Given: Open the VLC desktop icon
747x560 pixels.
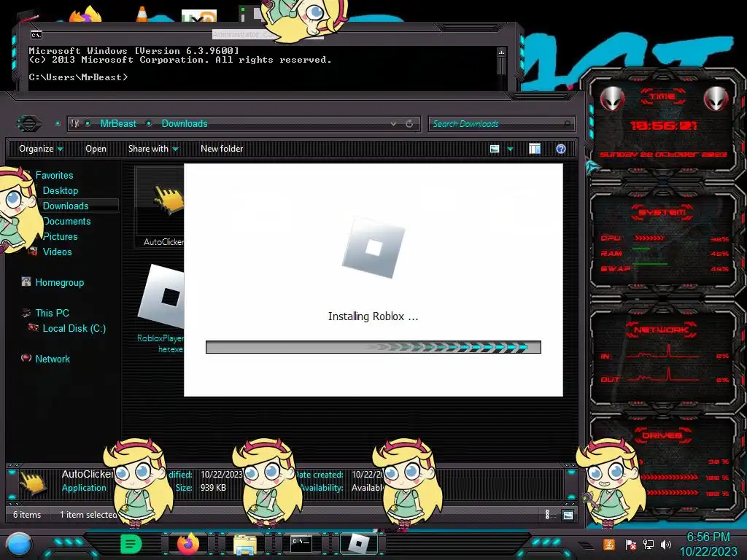Looking at the screenshot, I should coord(142,14).
